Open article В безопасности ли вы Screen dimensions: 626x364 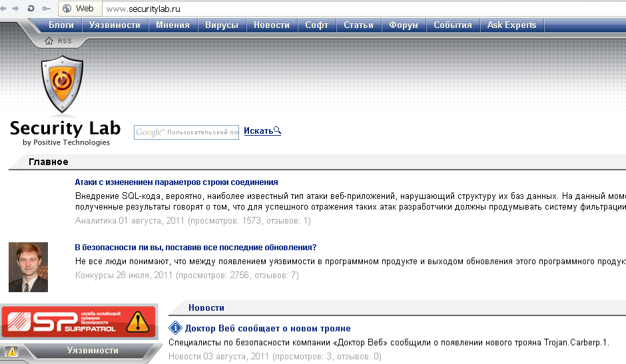196,248
